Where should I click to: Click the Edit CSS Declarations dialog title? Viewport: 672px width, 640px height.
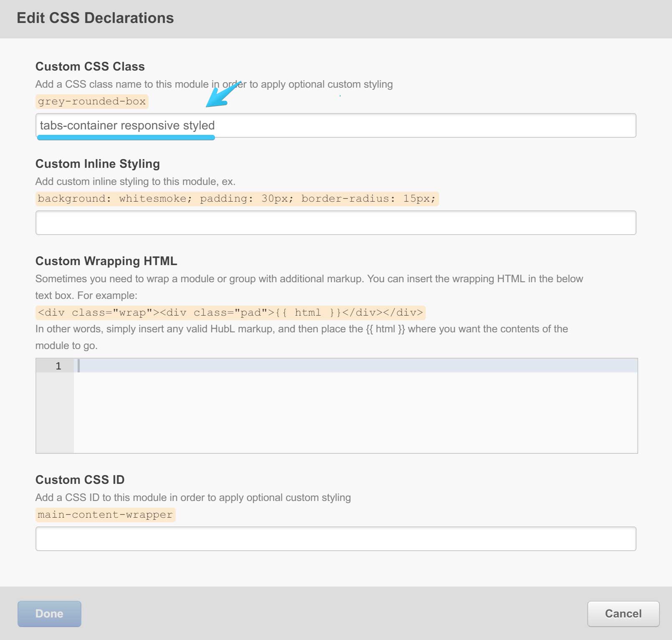click(95, 18)
